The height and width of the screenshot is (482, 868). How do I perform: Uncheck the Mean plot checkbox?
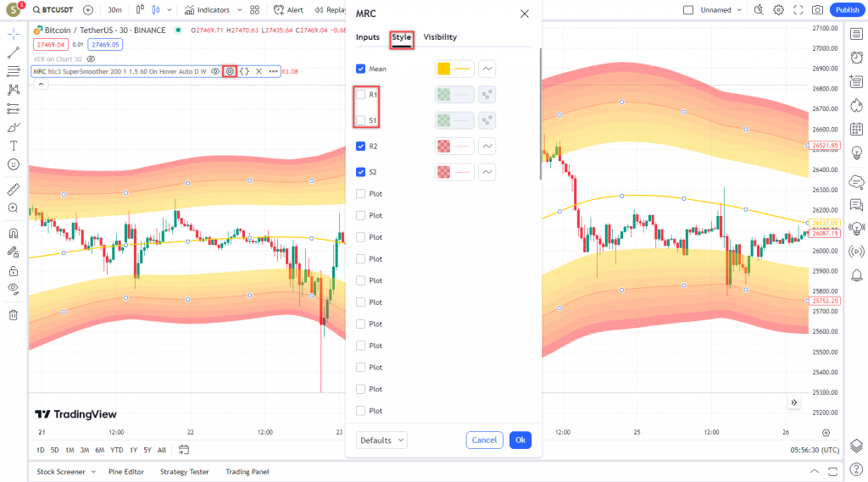pos(361,69)
